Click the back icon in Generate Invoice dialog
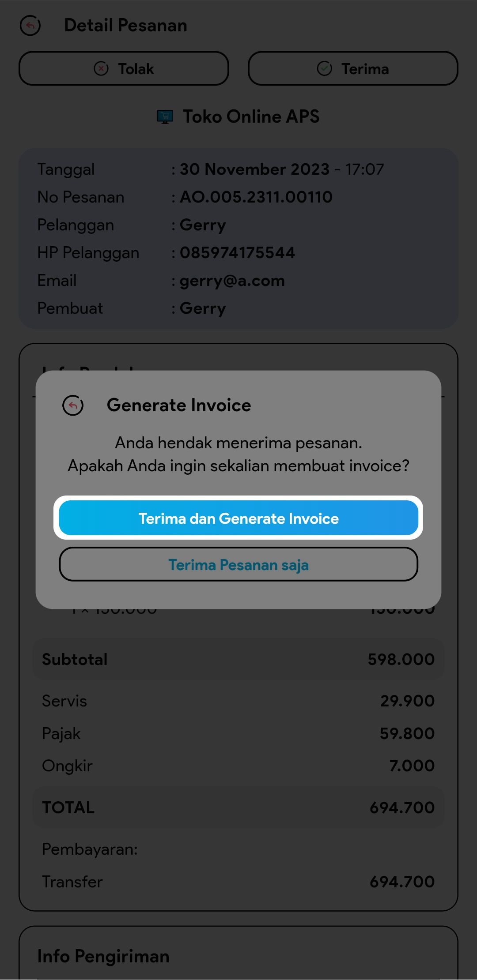 [x=73, y=405]
